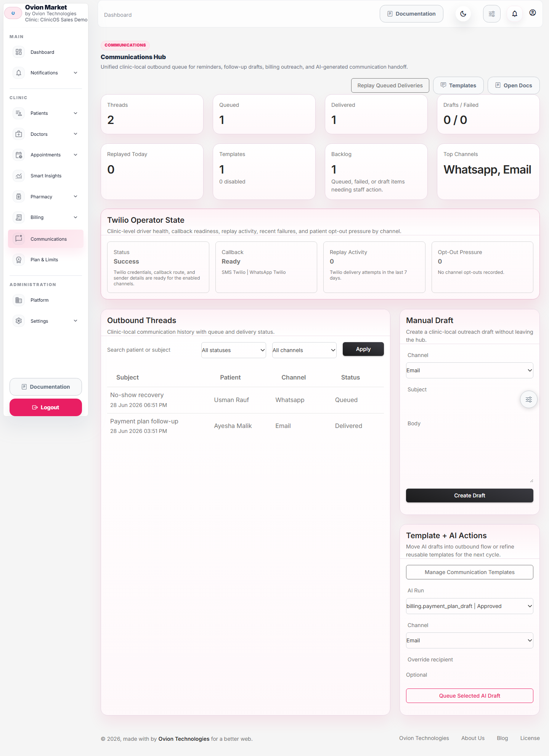The image size is (549, 756).
Task: Apply the outbound thread filters
Action: (x=363, y=349)
